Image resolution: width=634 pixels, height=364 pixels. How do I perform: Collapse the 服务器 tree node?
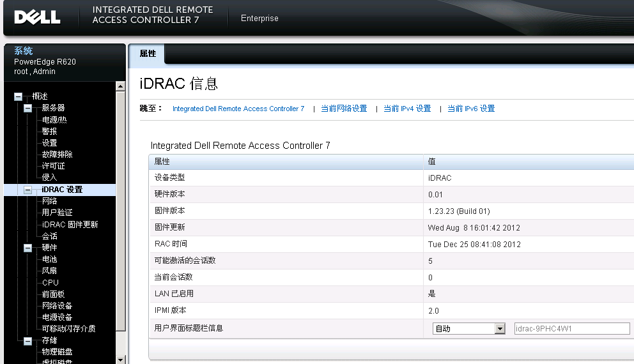(27, 109)
